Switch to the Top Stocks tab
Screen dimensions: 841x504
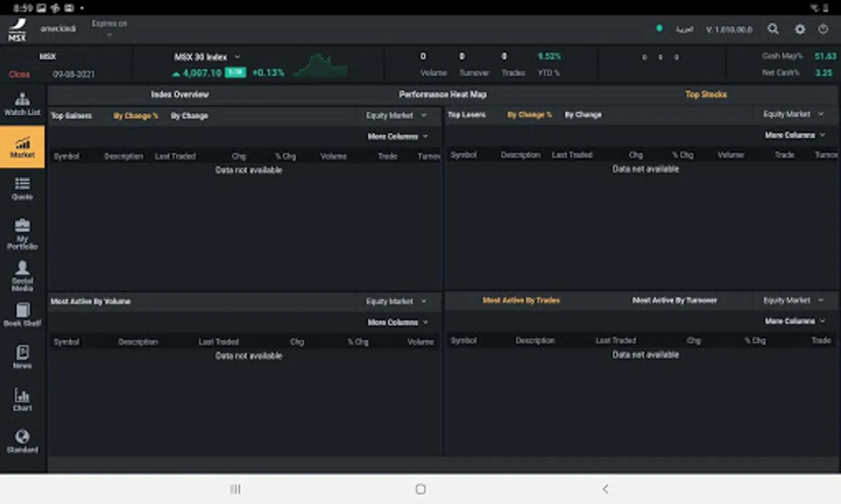(706, 95)
